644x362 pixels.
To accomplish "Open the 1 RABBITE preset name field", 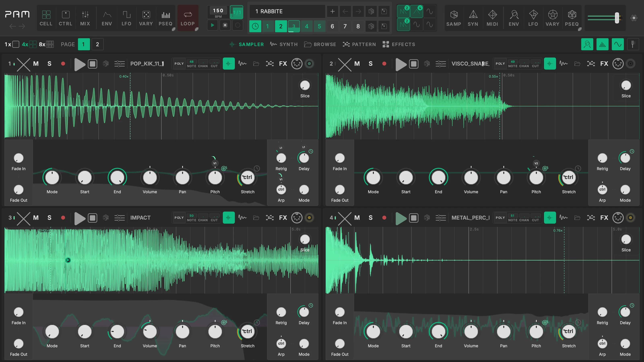I will 288,11.
